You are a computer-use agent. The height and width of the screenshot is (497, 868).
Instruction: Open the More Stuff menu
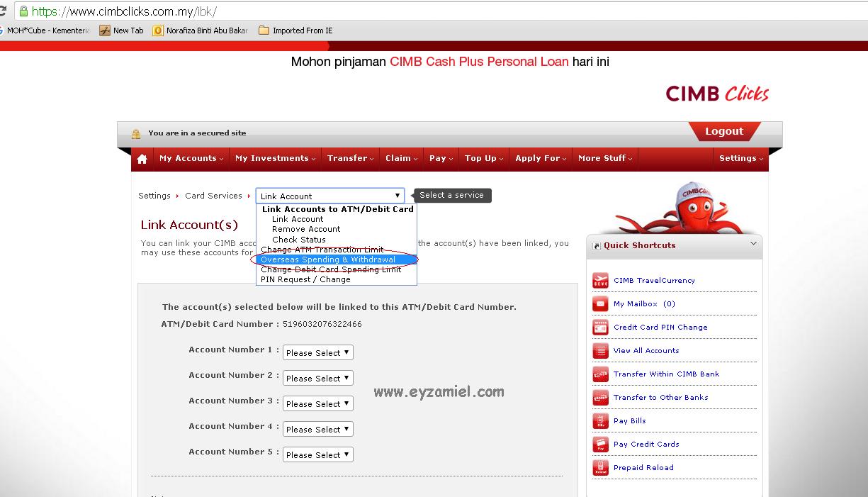[605, 158]
